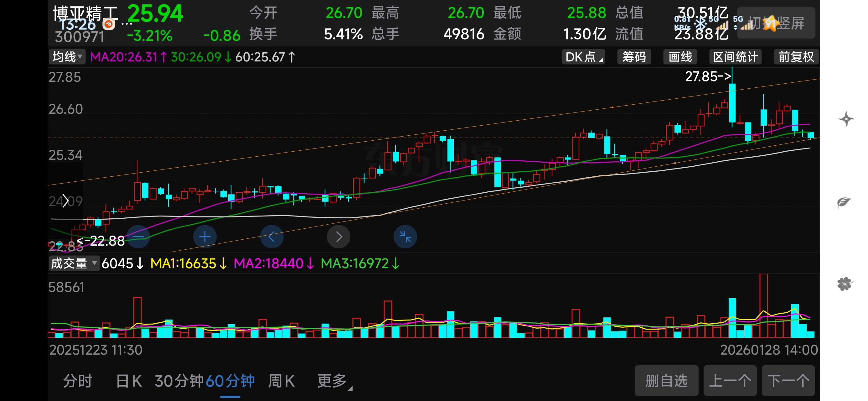Click the shrink-chart arrows icon
Image resolution: width=868 pixels, height=401 pixels.
405,237
